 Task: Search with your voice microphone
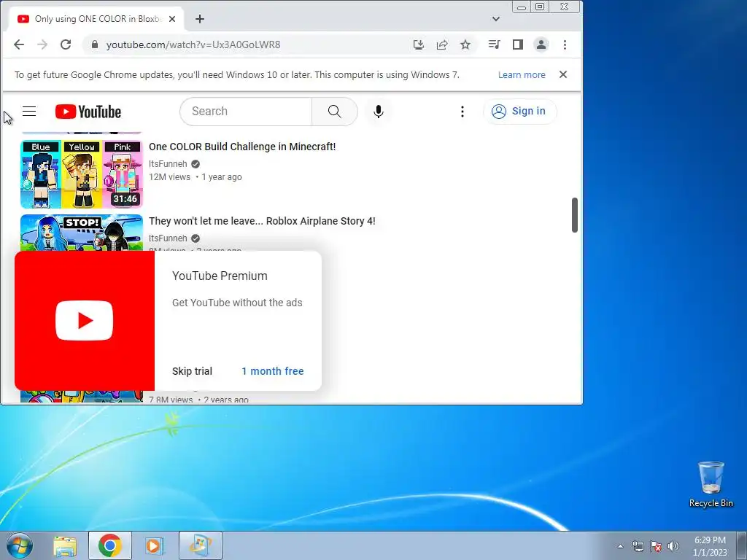click(x=379, y=112)
